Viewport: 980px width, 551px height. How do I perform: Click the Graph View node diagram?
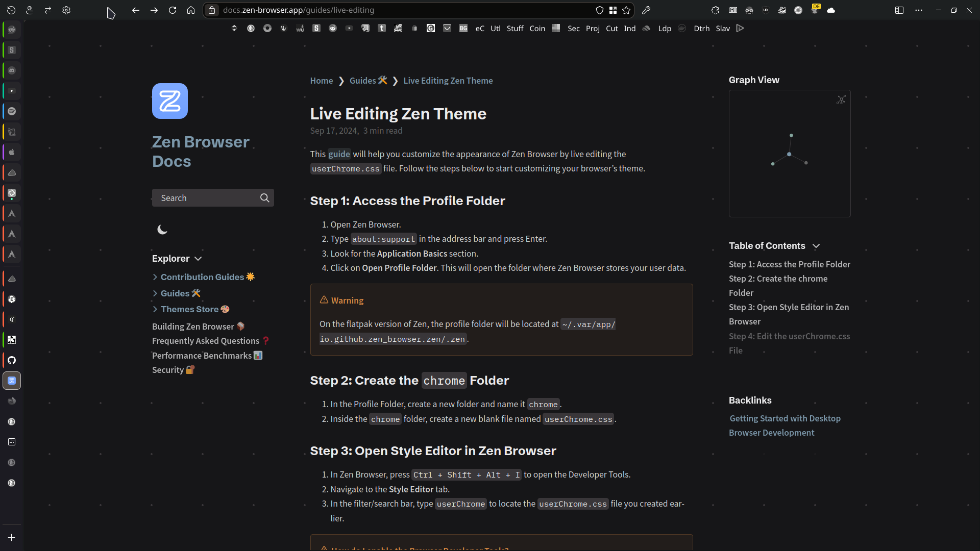click(x=790, y=154)
